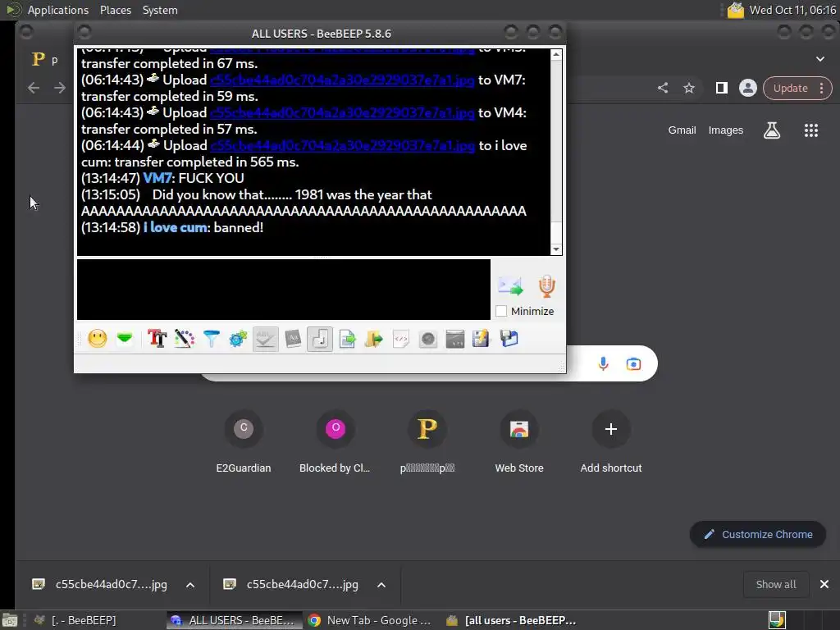Close the Chrome downloads bar
840x630 pixels.
coord(824,584)
